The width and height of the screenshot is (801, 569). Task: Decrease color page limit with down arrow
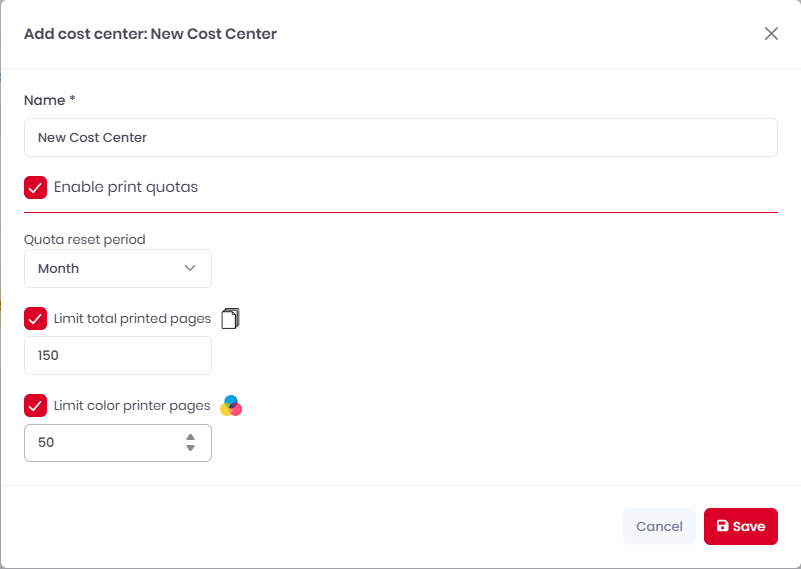tap(191, 448)
